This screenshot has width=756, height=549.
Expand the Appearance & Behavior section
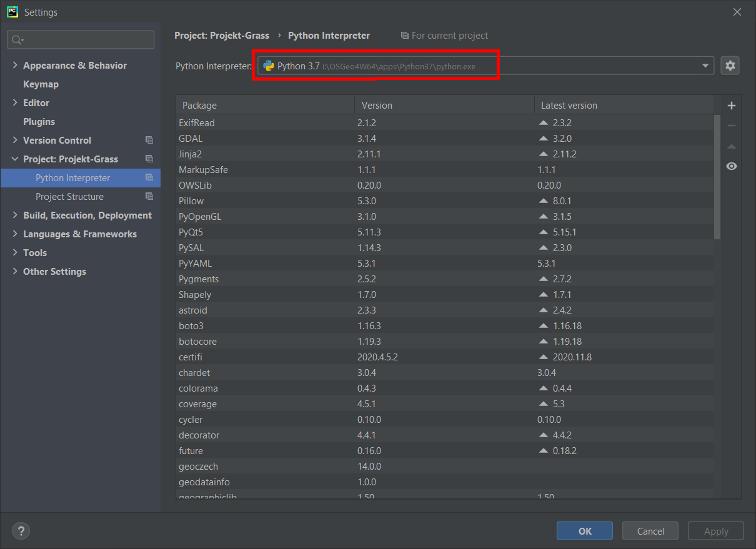pos(14,65)
